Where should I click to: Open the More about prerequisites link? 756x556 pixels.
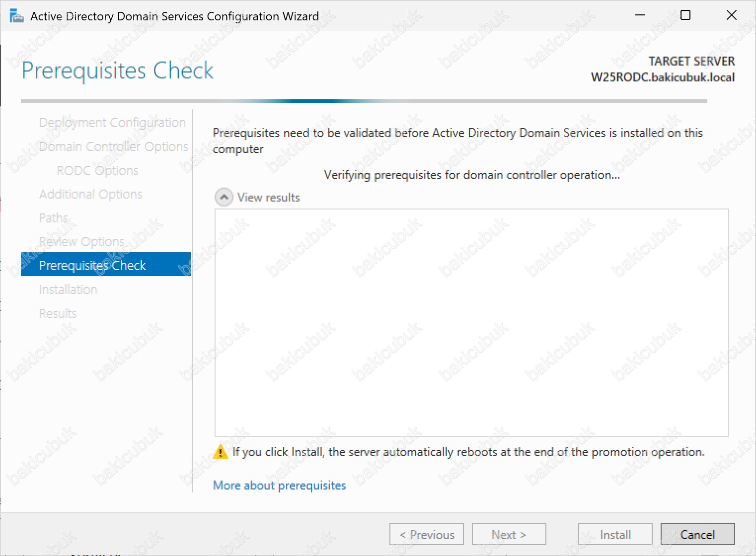tap(279, 485)
